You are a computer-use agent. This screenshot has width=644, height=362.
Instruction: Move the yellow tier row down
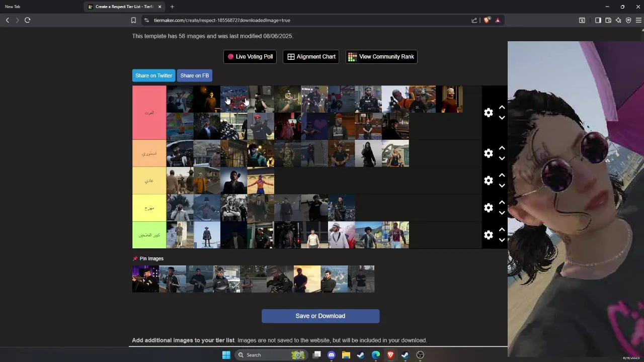502,213
